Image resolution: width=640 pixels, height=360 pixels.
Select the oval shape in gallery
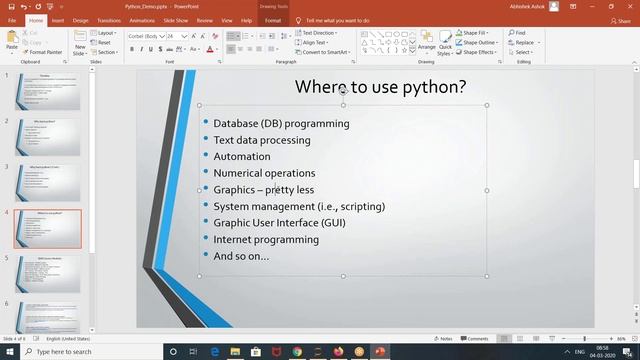click(396, 34)
